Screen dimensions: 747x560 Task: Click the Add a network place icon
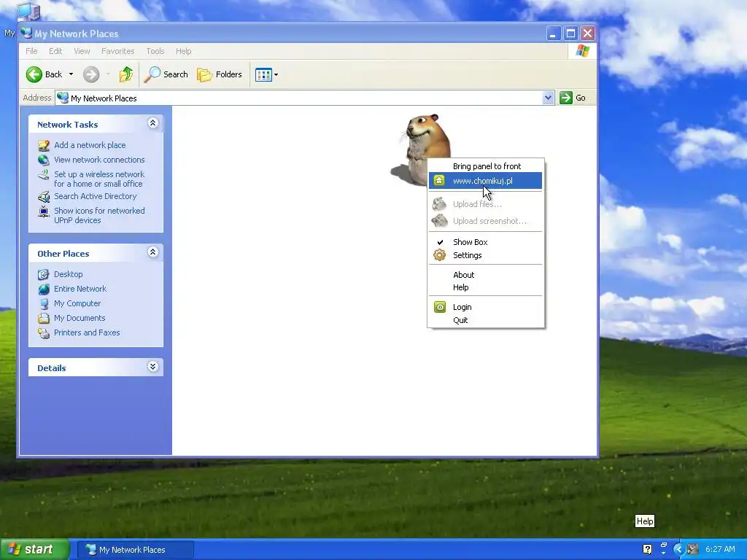44,145
